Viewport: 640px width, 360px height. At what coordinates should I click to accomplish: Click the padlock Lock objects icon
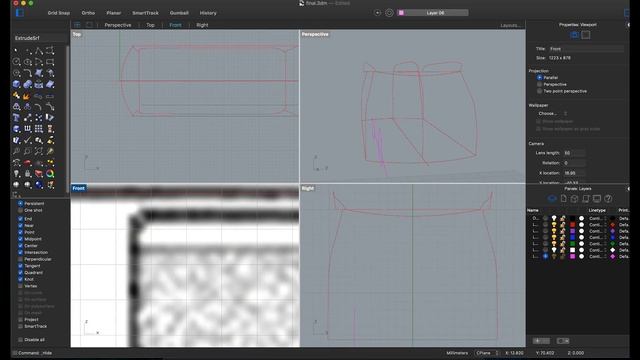(x=28, y=174)
